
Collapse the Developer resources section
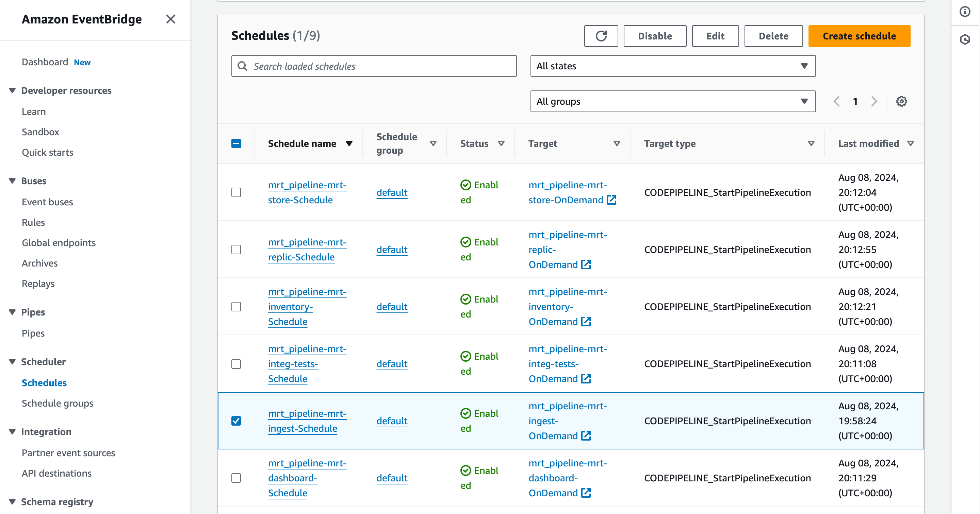12,90
